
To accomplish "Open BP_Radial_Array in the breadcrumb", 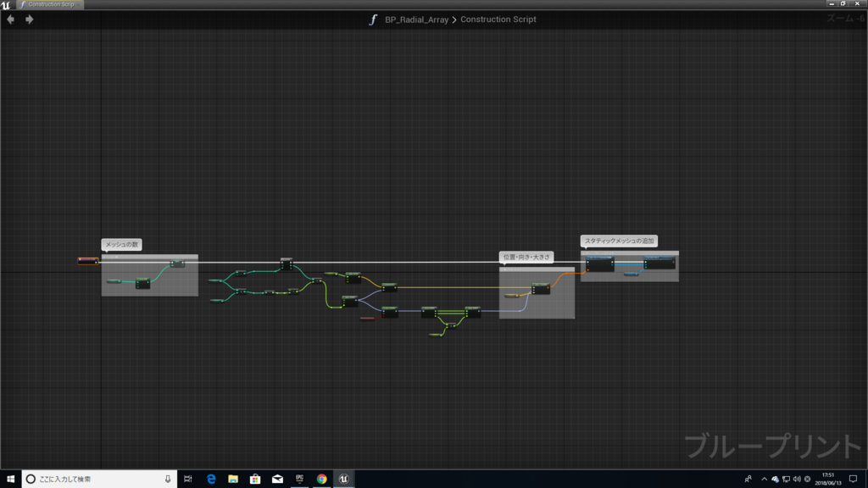I will click(416, 19).
